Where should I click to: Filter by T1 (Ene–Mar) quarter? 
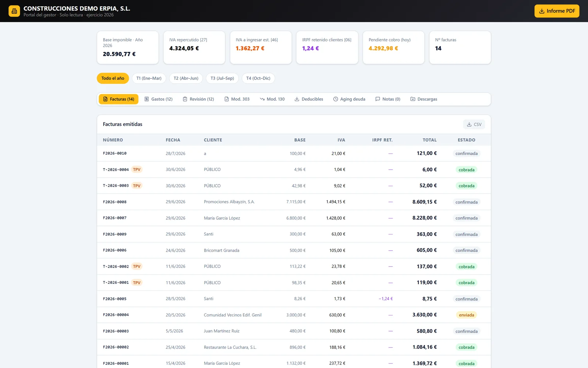(x=149, y=78)
